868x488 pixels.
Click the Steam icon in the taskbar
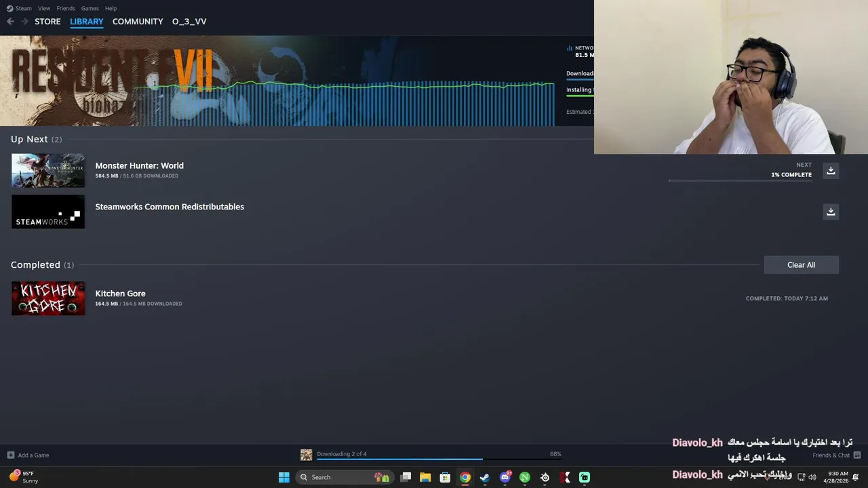point(485,477)
